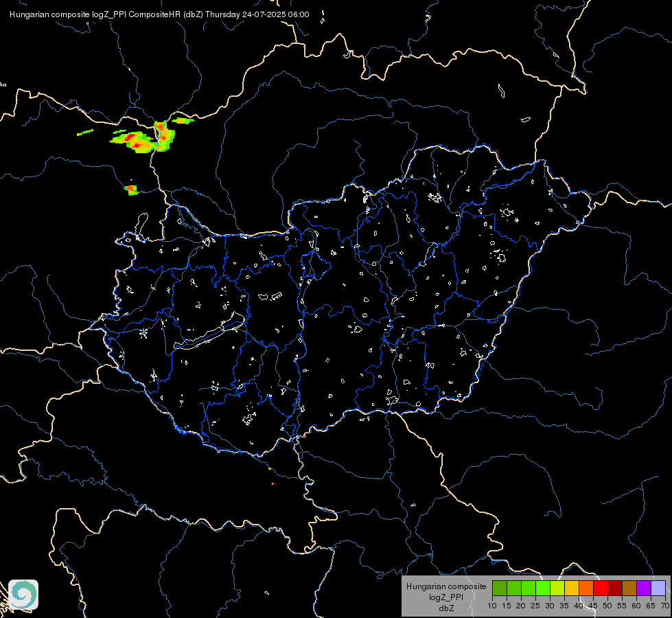Click the legend tick label "70"
The image size is (672, 618).
click(665, 606)
